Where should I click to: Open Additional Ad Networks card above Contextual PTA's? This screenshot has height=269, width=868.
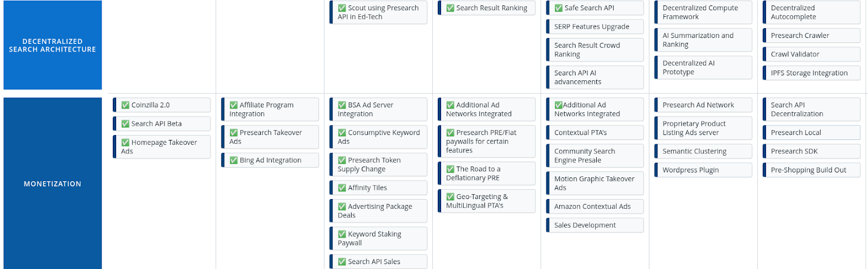(x=595, y=109)
